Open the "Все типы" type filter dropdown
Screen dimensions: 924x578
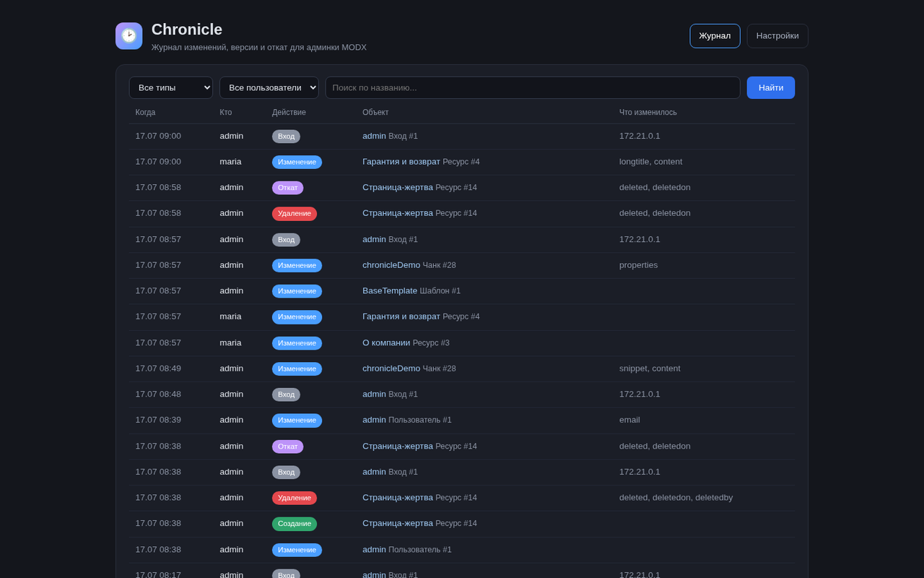(x=171, y=87)
